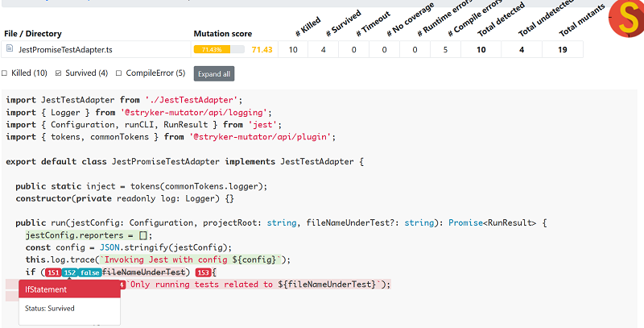Click the # No coverage column header
Viewport: 644px width, 328px height.
(411, 19)
